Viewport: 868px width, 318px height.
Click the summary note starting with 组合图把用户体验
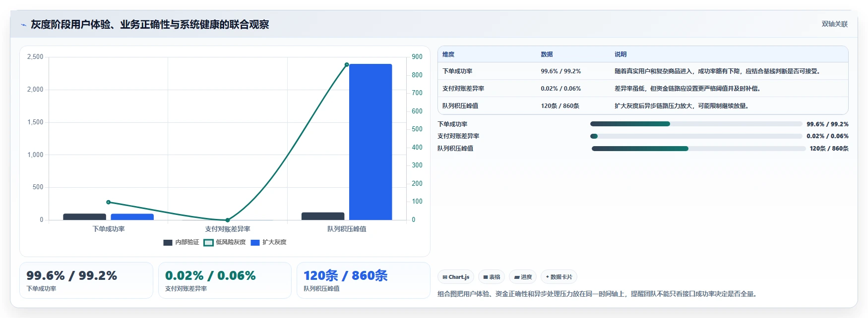[598, 294]
